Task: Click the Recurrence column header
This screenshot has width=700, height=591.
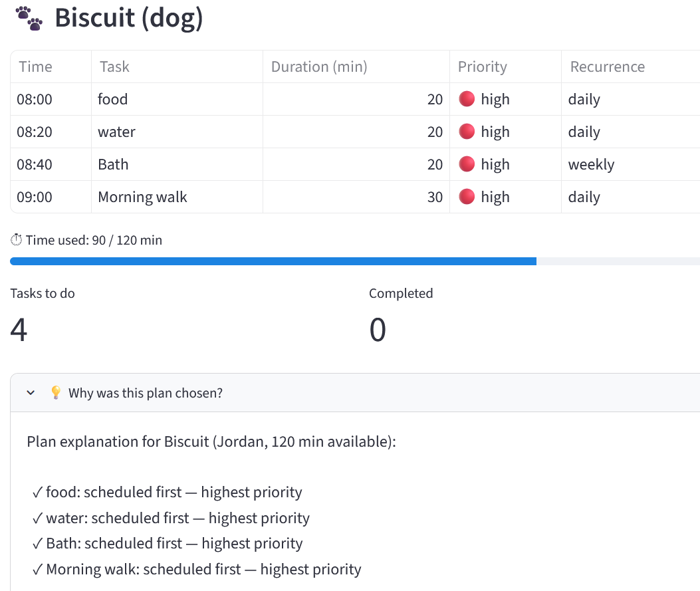Action: [x=631, y=66]
